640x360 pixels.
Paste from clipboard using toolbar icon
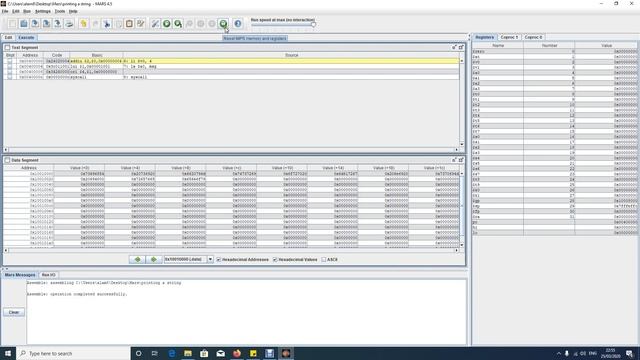[x=129, y=24]
